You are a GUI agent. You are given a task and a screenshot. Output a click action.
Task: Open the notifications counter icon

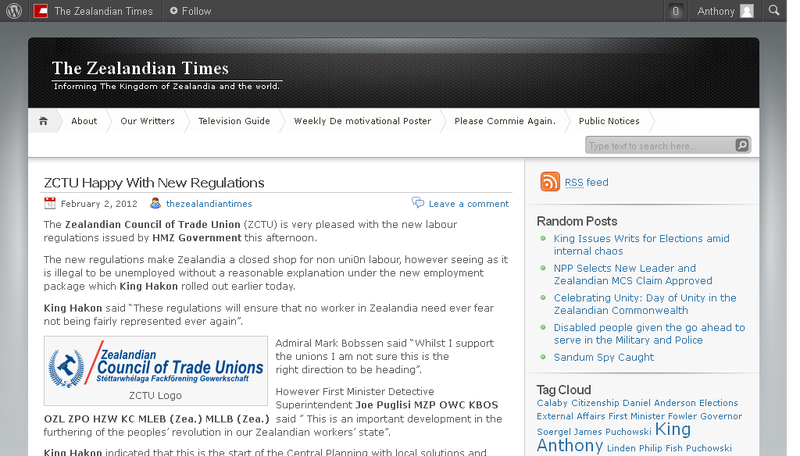tap(676, 11)
